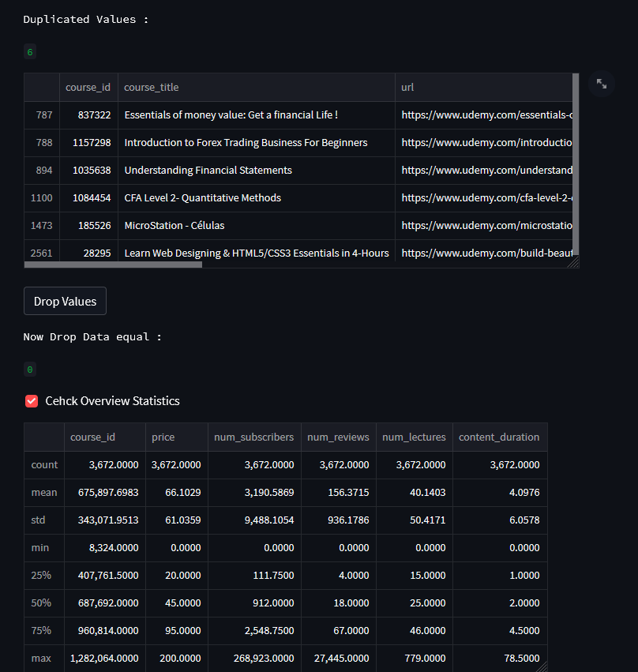638x672 pixels.
Task: Click the Drop Values button
Action: (x=65, y=301)
